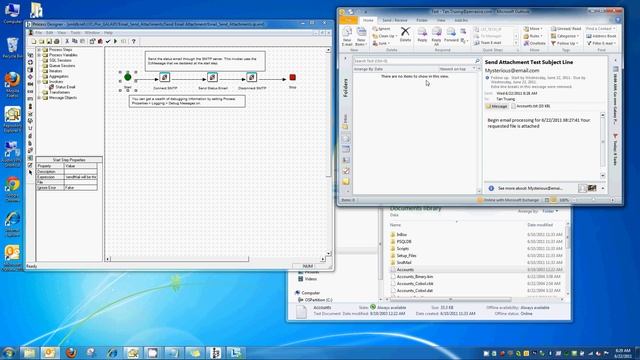640x360 pixels.
Task: Open the Clean Up dropdown in Outlook ribbon
Action: pos(385,36)
